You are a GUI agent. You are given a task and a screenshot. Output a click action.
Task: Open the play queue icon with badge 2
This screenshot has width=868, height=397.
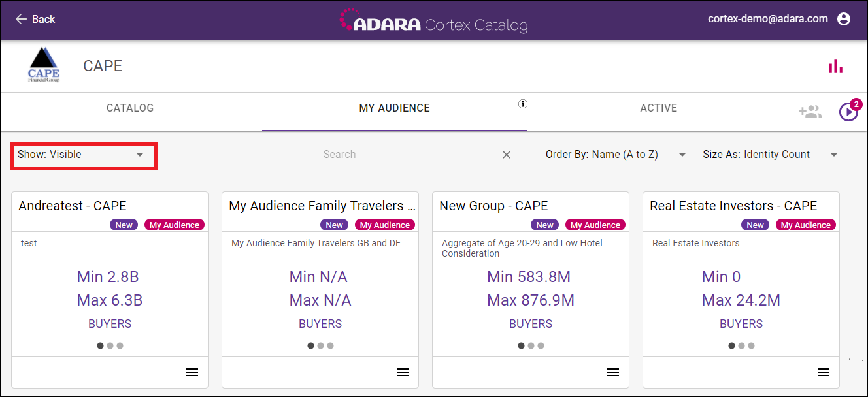coord(848,112)
